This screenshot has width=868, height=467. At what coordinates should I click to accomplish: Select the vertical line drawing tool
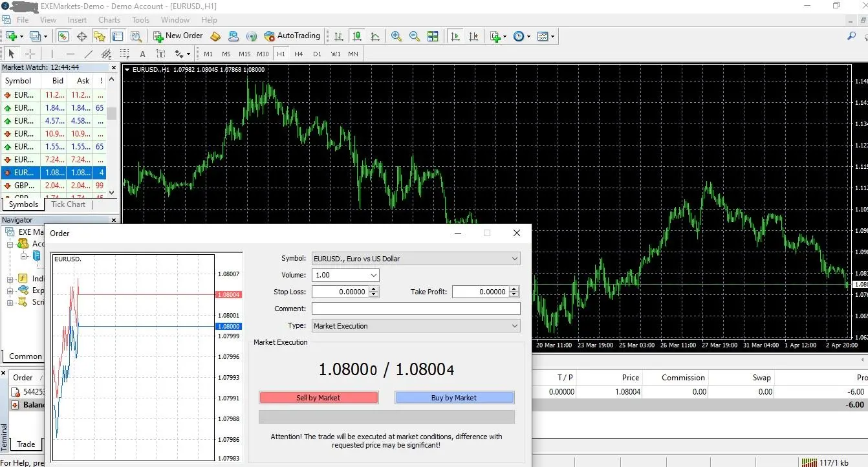[52, 54]
